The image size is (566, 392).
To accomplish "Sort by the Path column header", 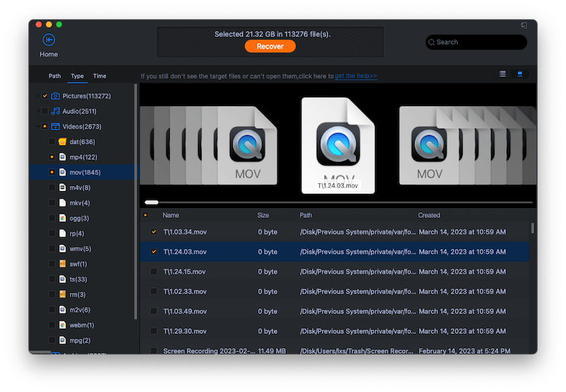I will coord(306,215).
